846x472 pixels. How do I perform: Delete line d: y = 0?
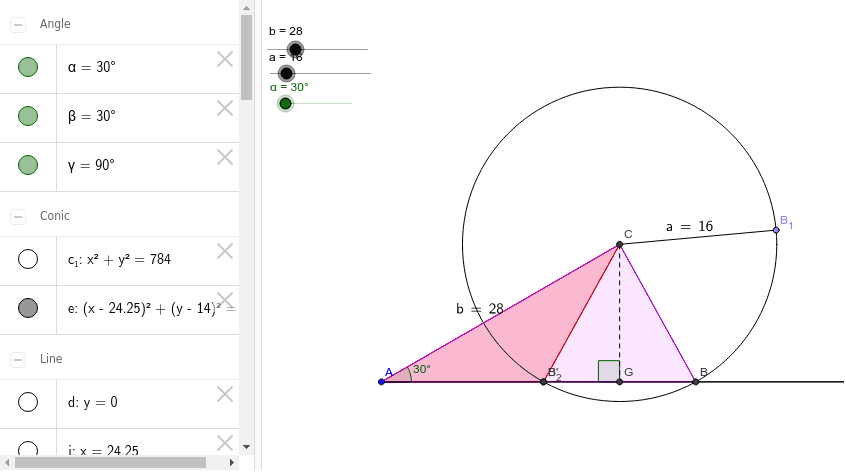(225, 394)
